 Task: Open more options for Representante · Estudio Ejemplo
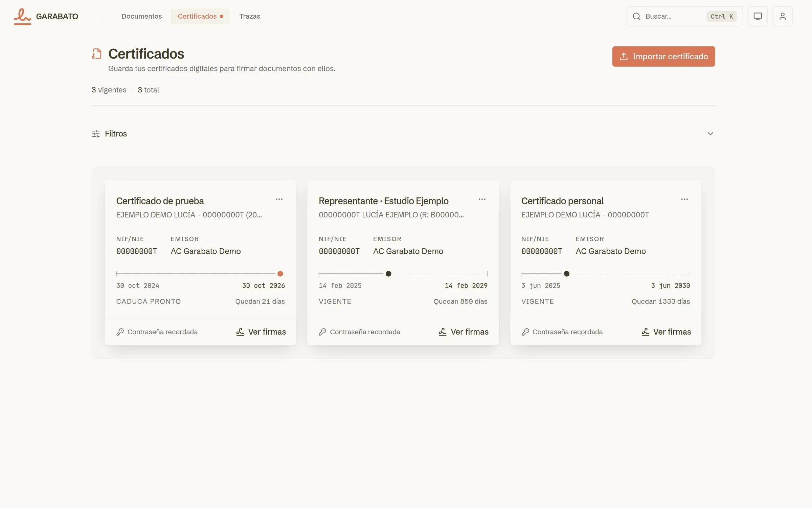pos(482,199)
